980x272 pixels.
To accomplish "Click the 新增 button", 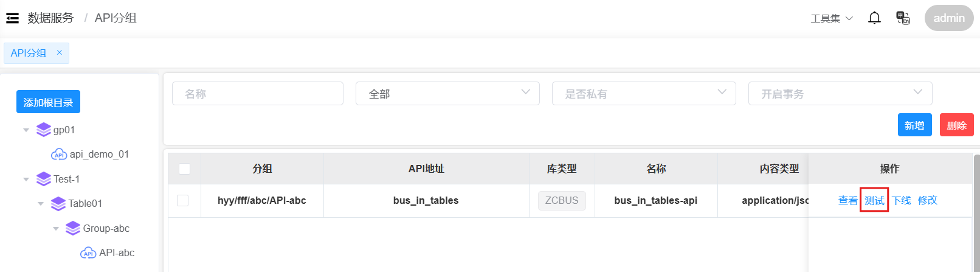I will tap(914, 125).
